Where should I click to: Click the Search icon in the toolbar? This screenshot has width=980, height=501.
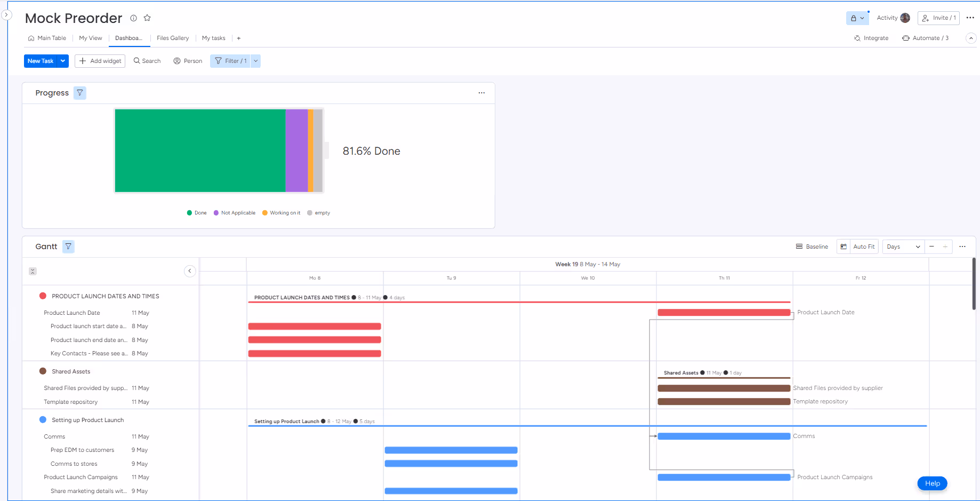[138, 61]
